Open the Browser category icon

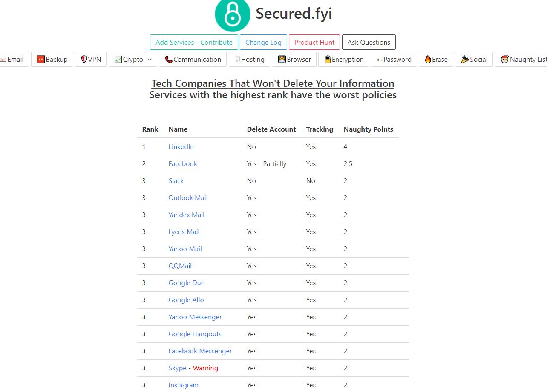point(282,60)
